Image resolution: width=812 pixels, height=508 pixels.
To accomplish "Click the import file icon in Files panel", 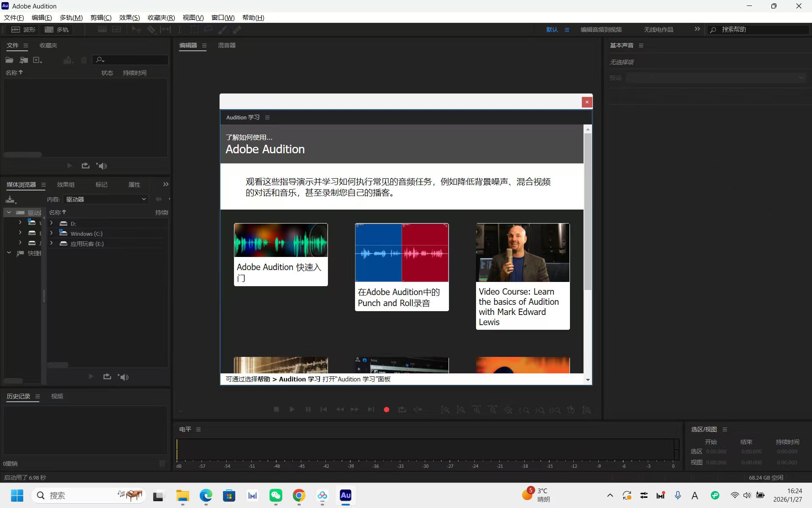I will click(x=24, y=60).
